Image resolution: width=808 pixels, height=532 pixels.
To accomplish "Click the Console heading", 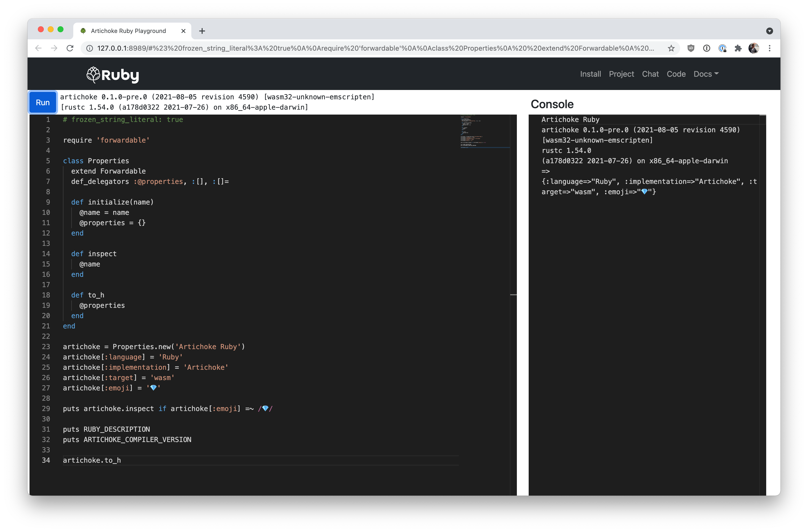I will (552, 104).
